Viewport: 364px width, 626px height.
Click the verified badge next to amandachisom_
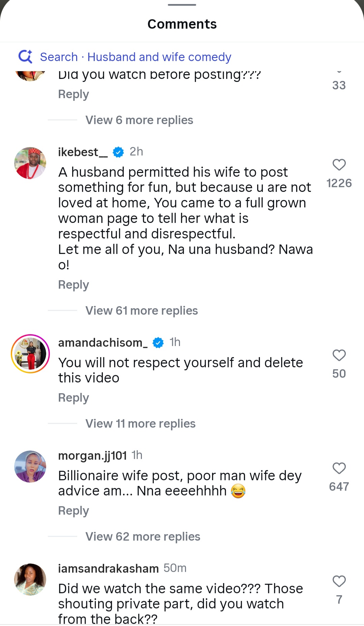pyautogui.click(x=158, y=342)
